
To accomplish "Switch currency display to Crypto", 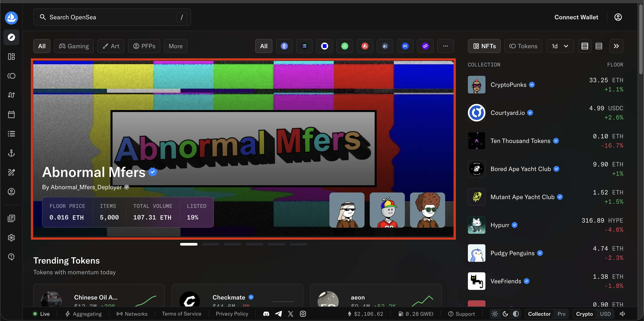I will point(584,314).
